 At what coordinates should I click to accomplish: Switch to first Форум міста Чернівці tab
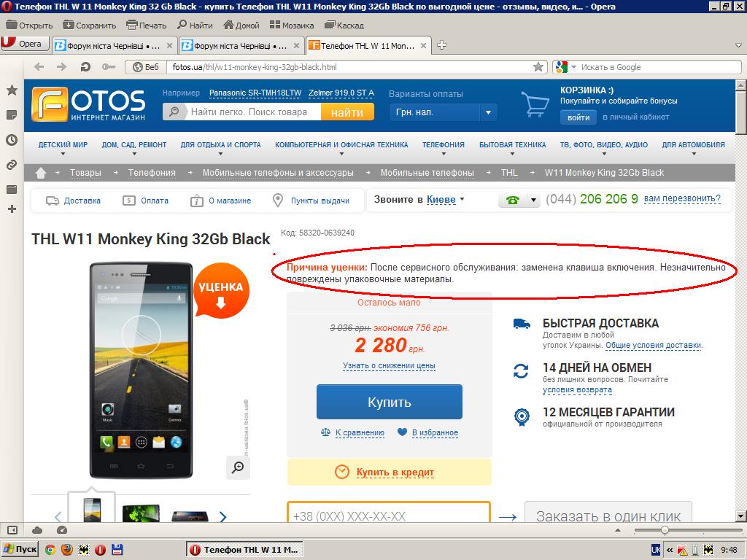113,45
